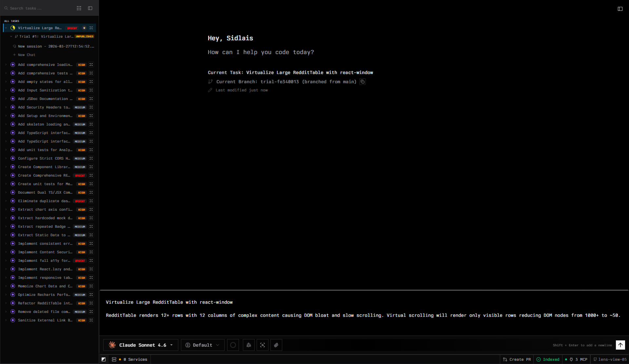Collapse the Virtualize Large Re… task tree
This screenshot has height=364, width=629.
coord(6,28)
